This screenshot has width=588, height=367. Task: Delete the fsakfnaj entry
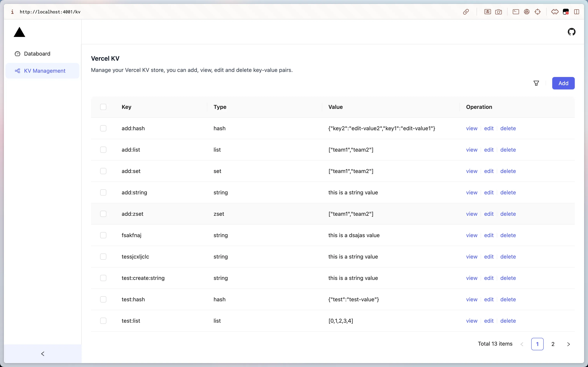(x=508, y=235)
